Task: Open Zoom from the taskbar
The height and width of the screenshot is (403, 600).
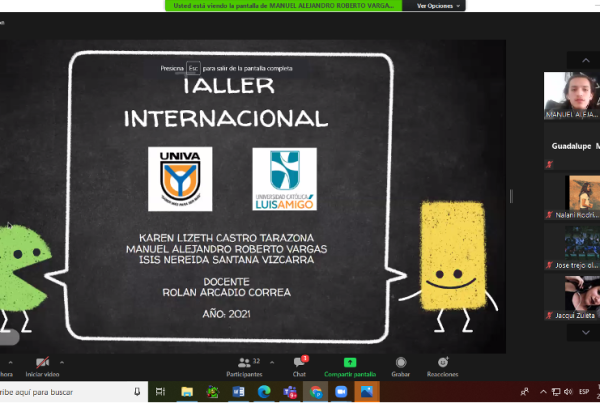Action: (341, 392)
